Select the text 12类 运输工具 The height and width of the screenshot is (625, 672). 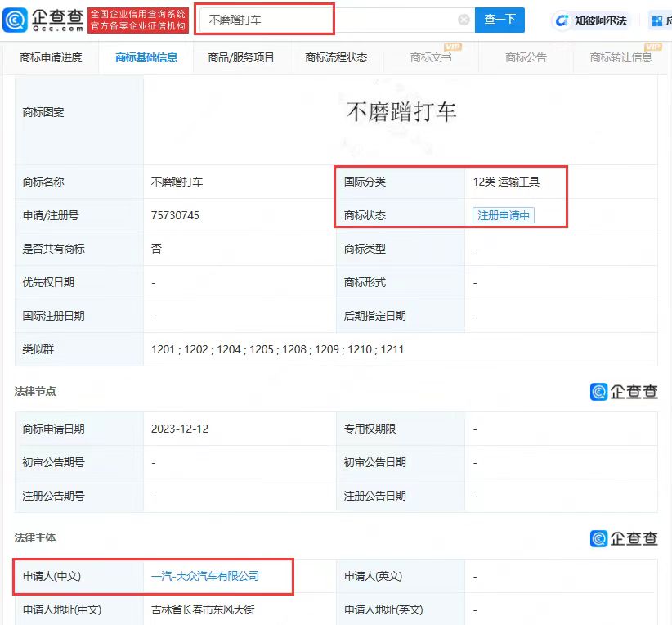(506, 182)
